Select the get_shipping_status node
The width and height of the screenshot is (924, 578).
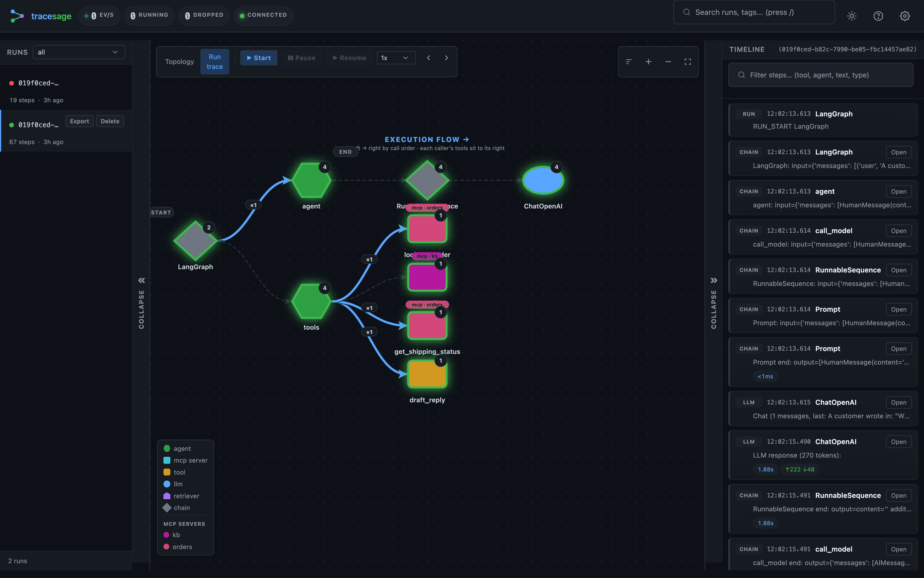427,326
